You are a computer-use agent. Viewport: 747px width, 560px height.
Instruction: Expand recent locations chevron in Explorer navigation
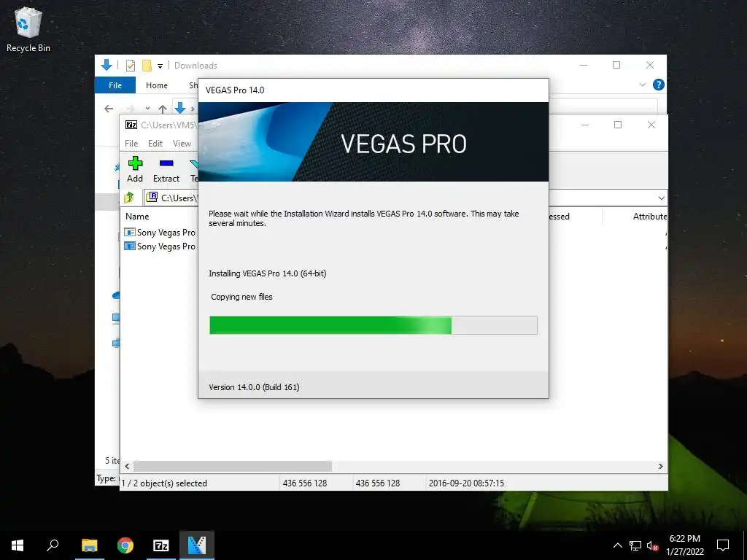147,109
